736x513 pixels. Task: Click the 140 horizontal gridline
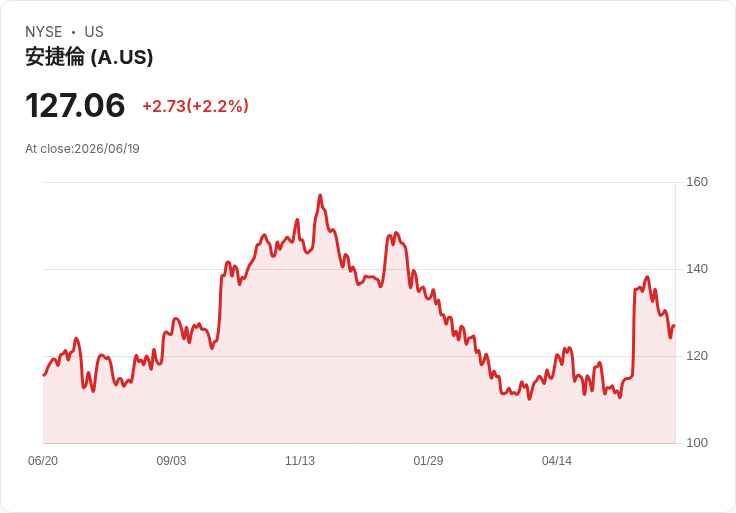pos(359,269)
